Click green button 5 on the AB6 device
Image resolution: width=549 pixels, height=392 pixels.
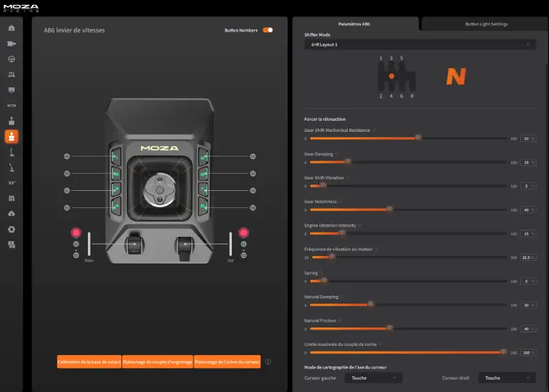[203, 157]
